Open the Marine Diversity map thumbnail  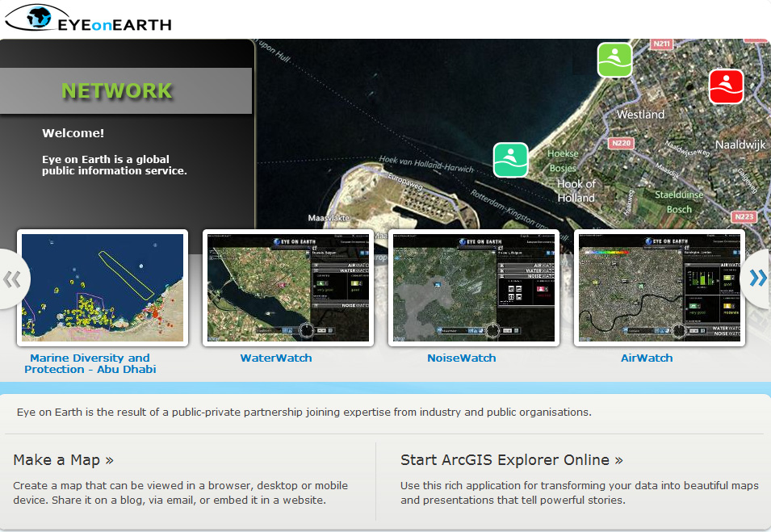point(103,288)
